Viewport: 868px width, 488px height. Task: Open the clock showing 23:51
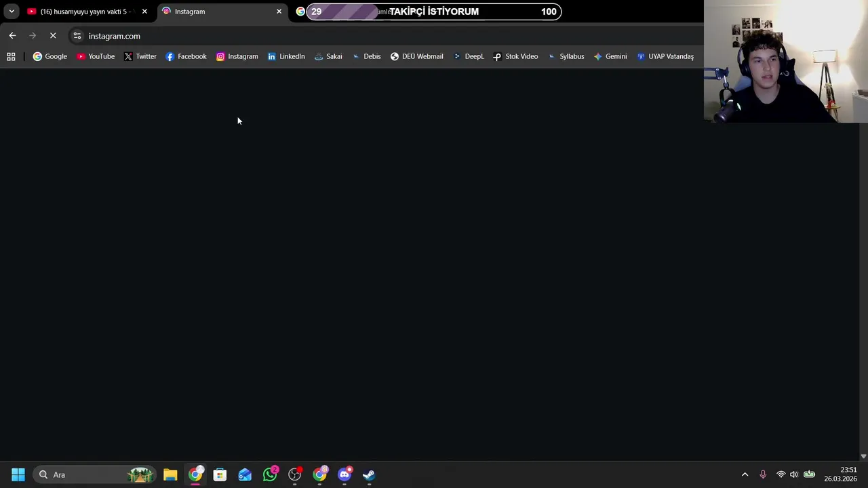(840, 474)
